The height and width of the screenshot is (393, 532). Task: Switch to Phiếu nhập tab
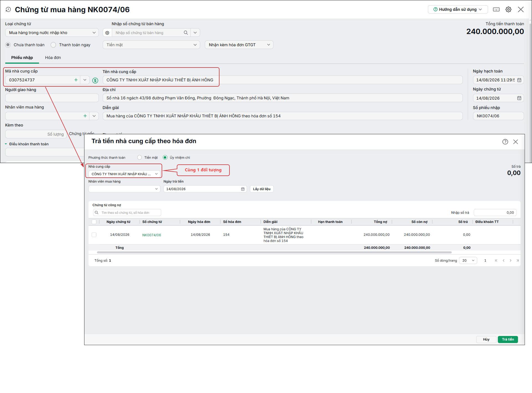pos(22,58)
